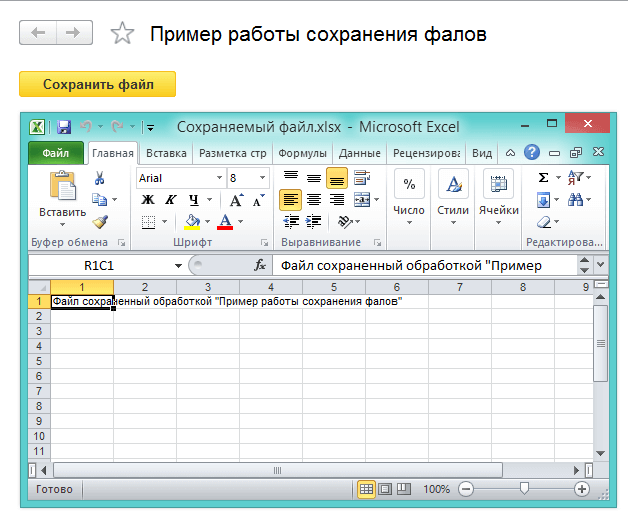Click the Cut scissors icon
The height and width of the screenshot is (520, 628).
99,178
